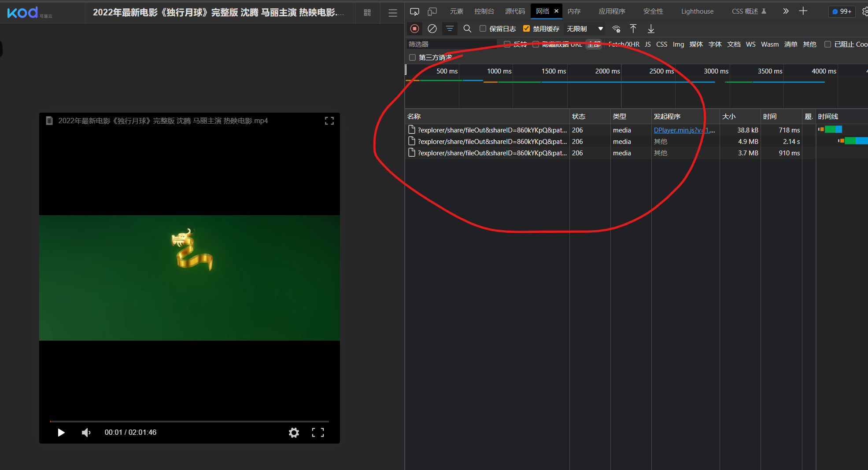Switch to the 控制台 tab
This screenshot has height=470, width=868.
pyautogui.click(x=484, y=11)
